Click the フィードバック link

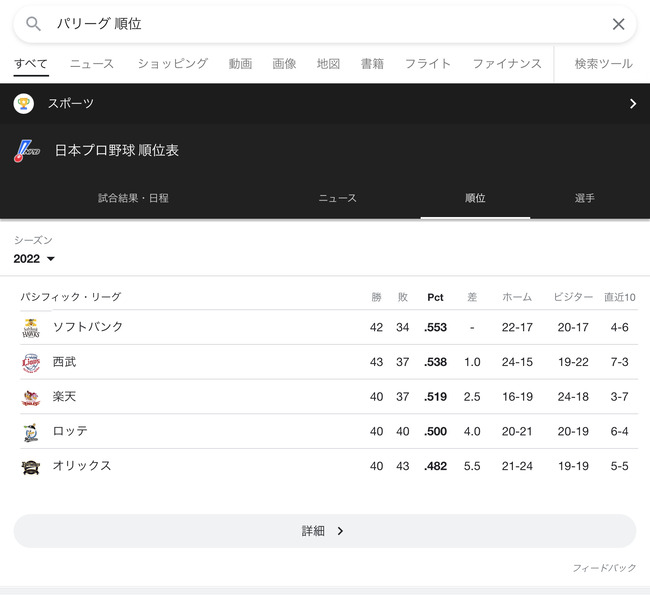604,568
